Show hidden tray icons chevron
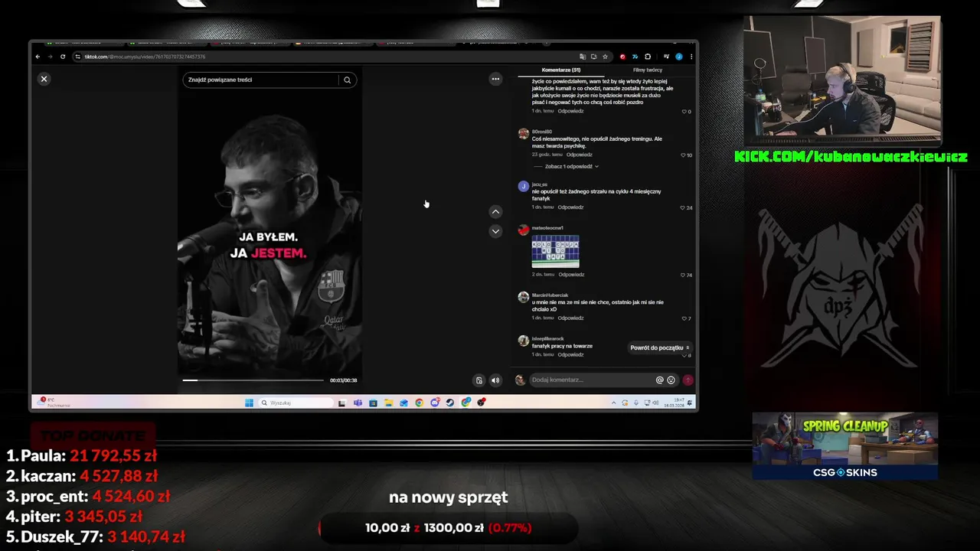 point(613,403)
